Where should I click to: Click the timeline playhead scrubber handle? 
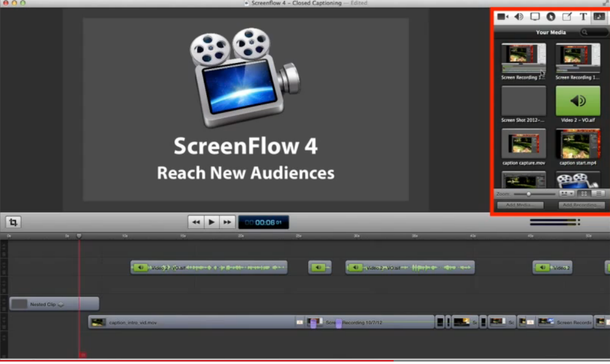point(79,236)
